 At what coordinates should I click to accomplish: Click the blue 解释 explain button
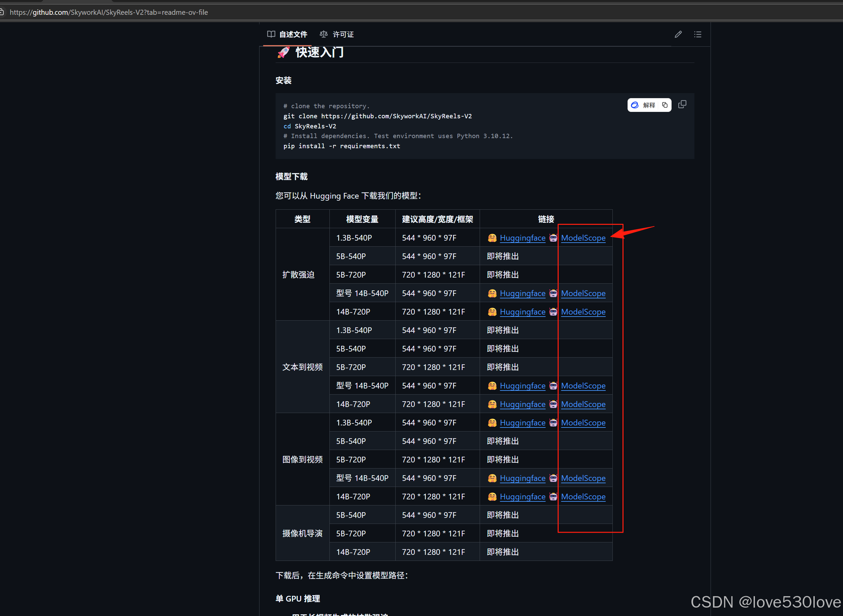pos(643,105)
